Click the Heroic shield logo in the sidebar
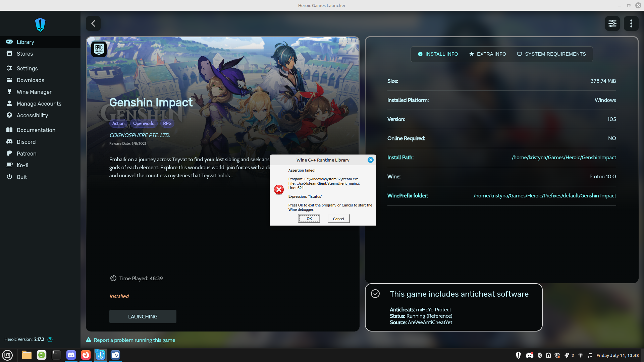644x362 pixels. (x=40, y=24)
